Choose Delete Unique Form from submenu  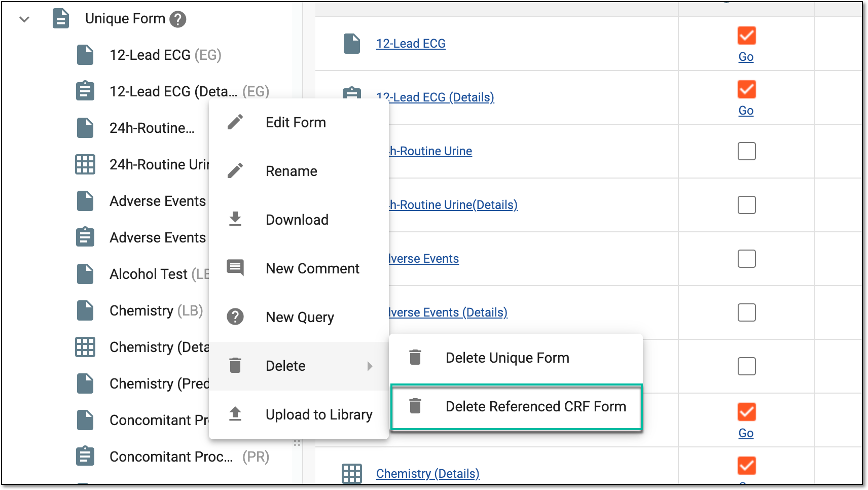coord(516,358)
